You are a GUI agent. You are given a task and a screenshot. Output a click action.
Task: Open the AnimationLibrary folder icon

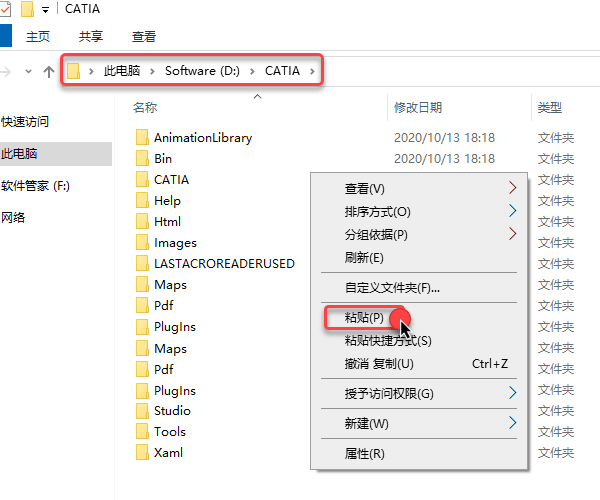[x=141, y=138]
